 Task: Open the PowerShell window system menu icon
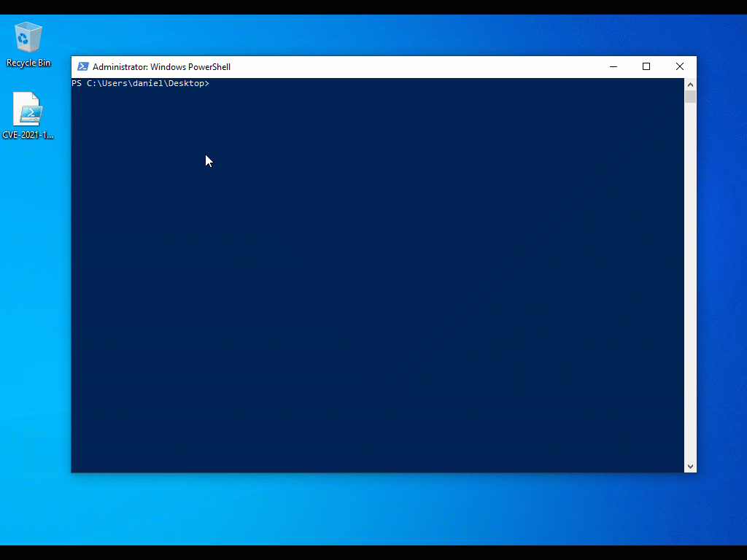83,66
